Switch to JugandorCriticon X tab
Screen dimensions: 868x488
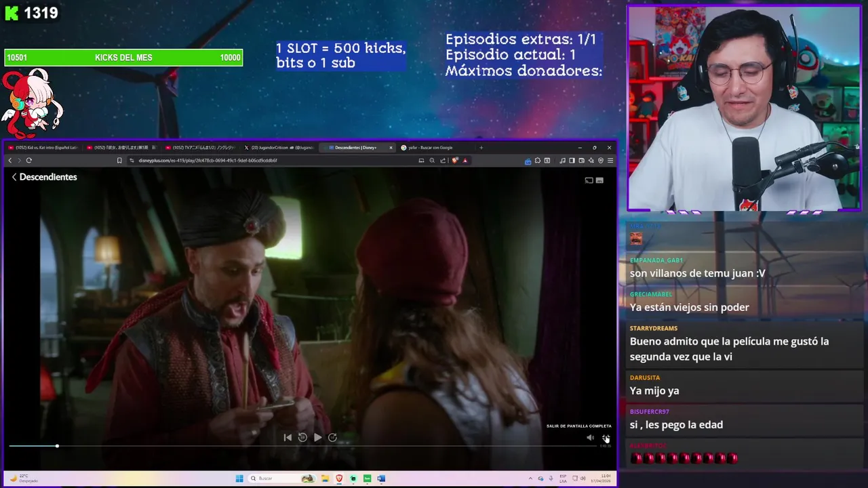pyautogui.click(x=279, y=147)
